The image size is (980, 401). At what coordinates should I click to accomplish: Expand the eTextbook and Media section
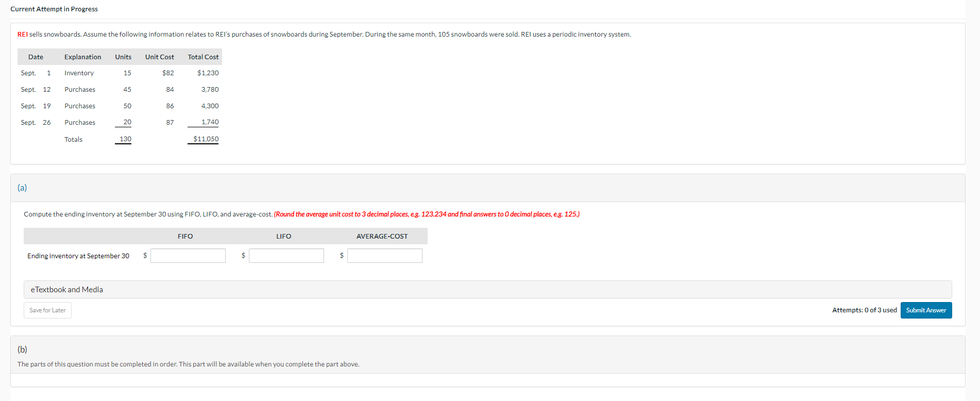click(487, 290)
